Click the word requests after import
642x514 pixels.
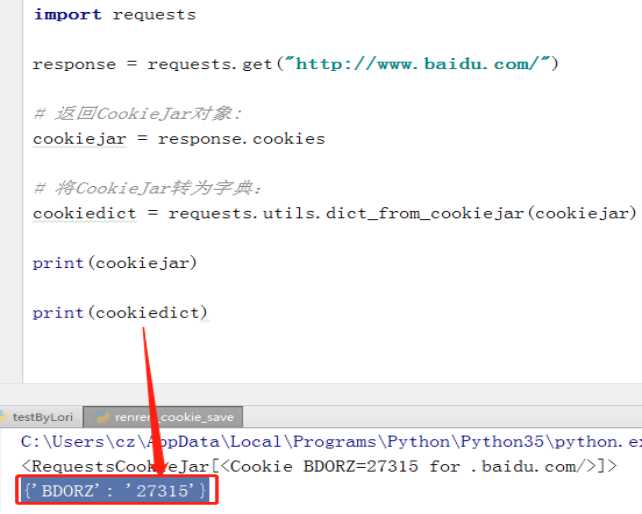(154, 15)
